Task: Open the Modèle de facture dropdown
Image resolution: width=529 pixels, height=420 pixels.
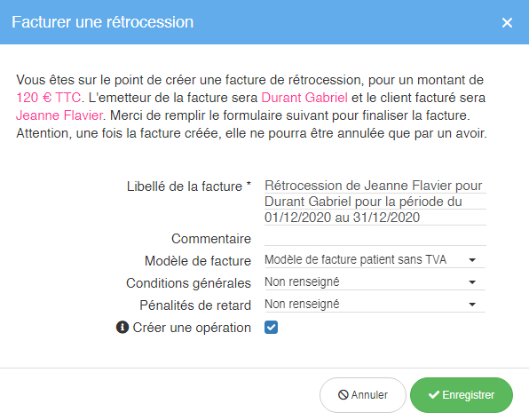Action: 375,259
